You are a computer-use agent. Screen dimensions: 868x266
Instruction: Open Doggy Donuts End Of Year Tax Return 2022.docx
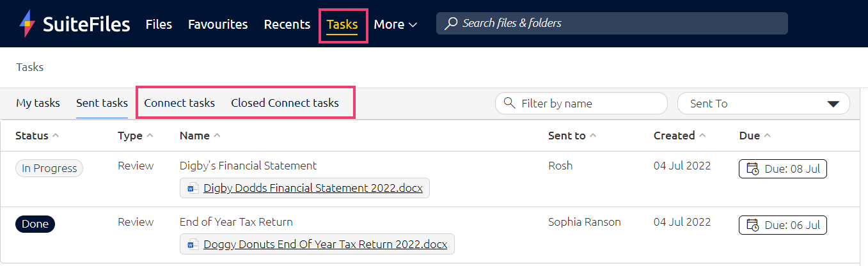326,244
